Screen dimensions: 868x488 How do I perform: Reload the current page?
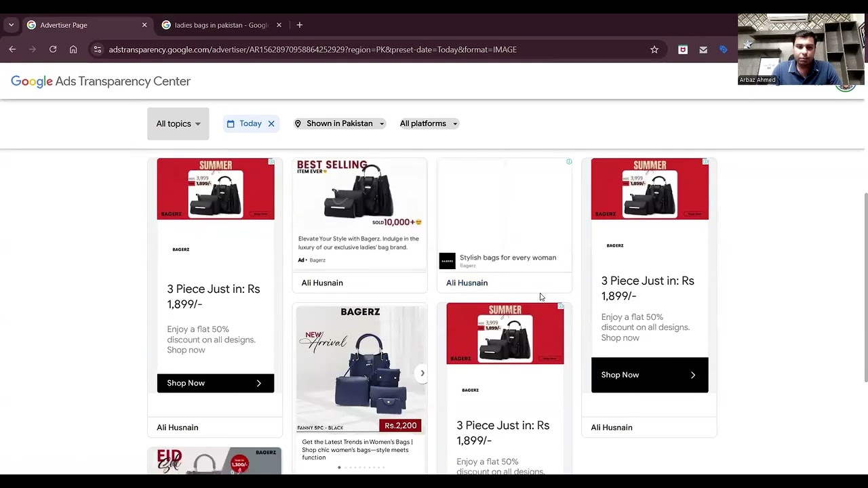coord(52,49)
